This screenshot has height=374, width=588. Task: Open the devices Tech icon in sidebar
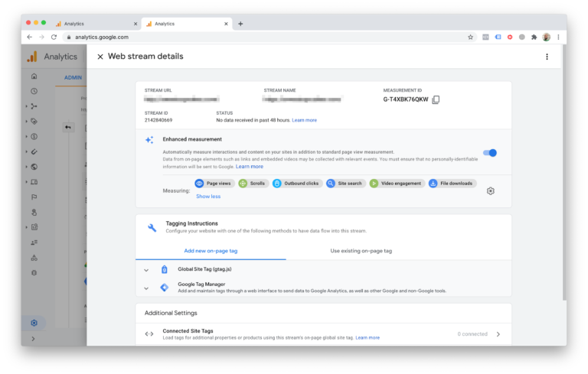[34, 182]
